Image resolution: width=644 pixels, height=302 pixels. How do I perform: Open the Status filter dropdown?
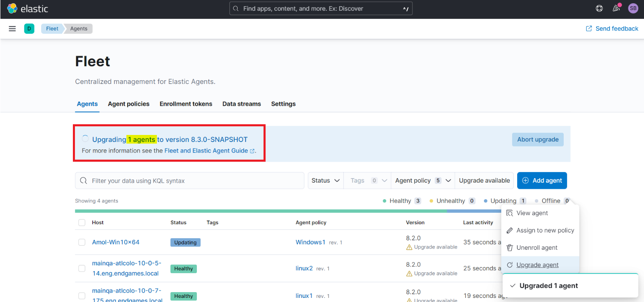325,180
